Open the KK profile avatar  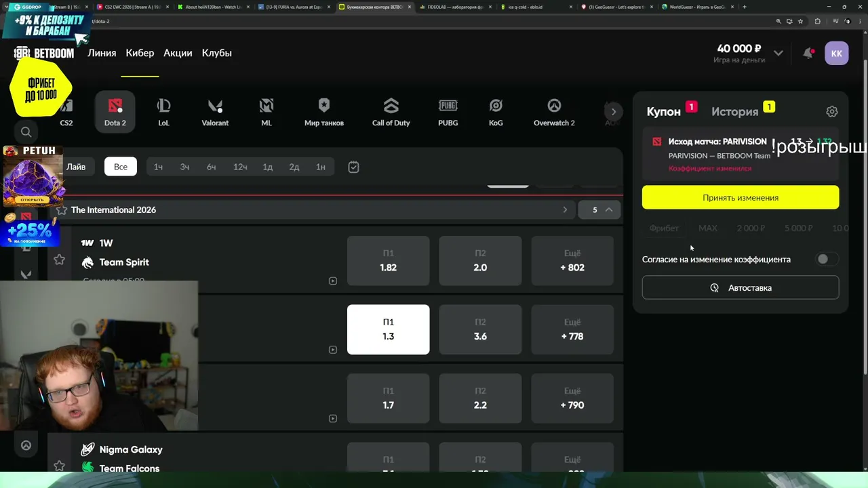[x=837, y=54]
